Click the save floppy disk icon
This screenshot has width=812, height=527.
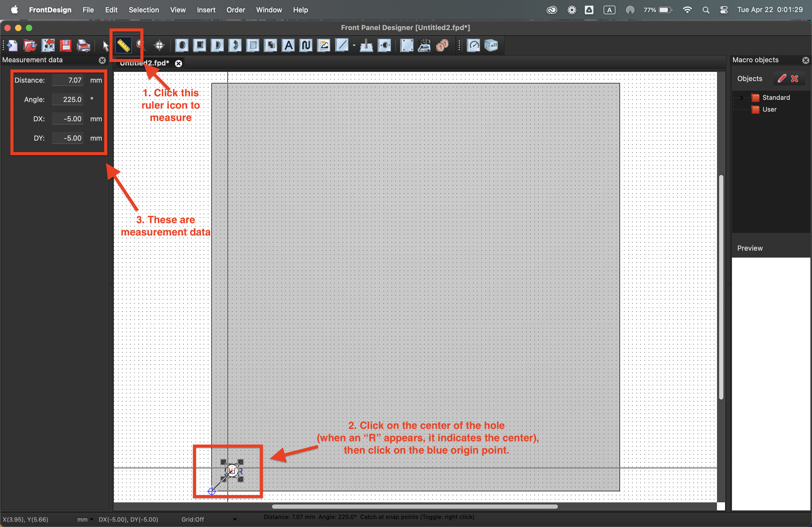66,45
